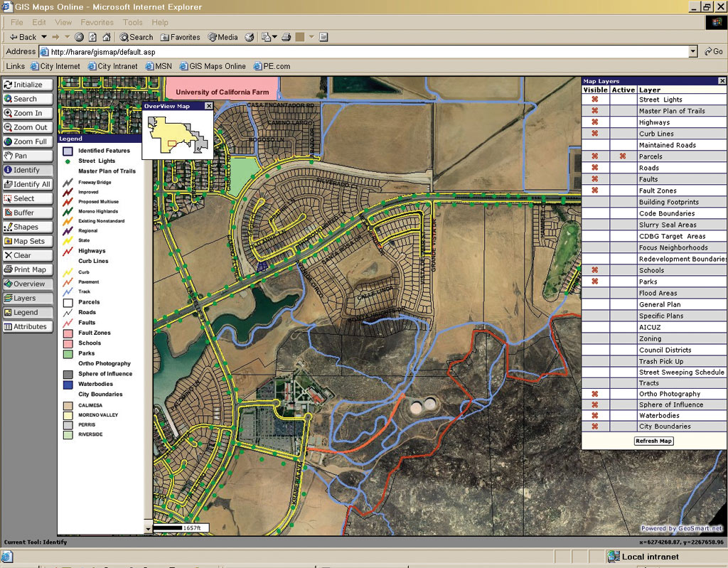The height and width of the screenshot is (568, 728).
Task: Click Identified Features legend color swatch
Action: click(x=68, y=151)
